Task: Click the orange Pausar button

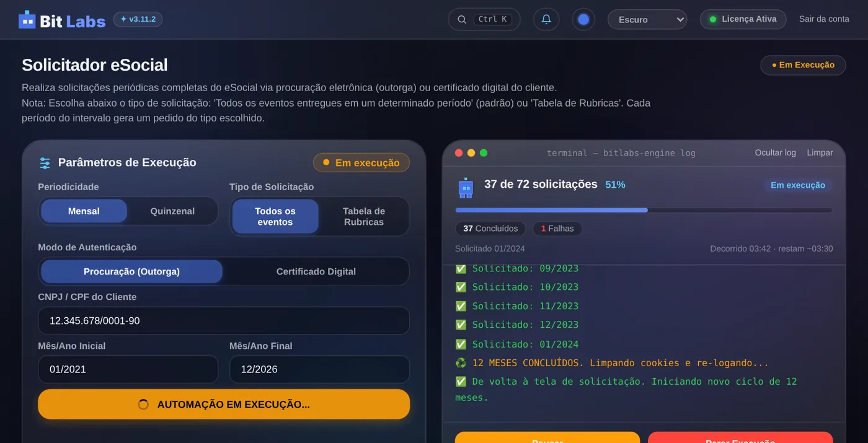Action: [x=547, y=437]
